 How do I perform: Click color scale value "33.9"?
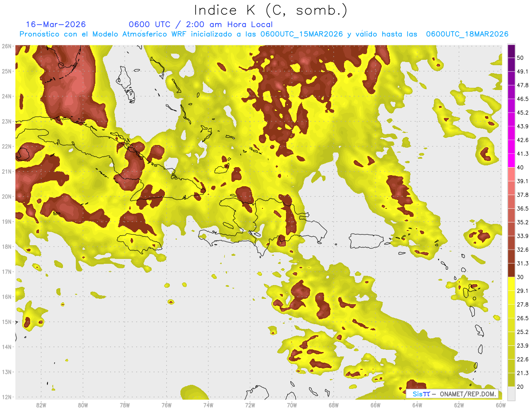pos(523,236)
